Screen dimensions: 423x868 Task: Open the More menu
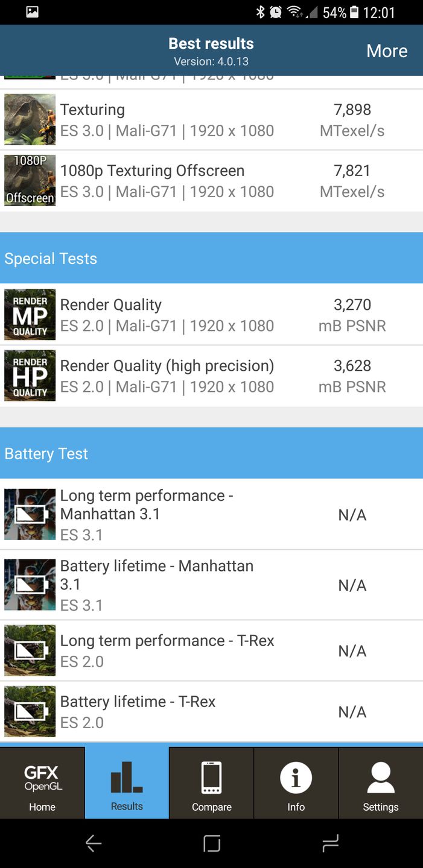(x=387, y=51)
